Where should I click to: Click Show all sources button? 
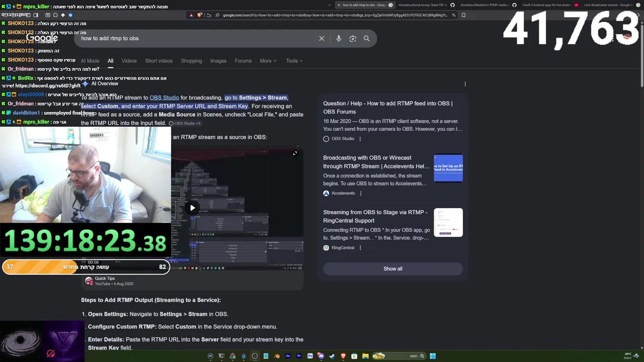click(x=393, y=268)
